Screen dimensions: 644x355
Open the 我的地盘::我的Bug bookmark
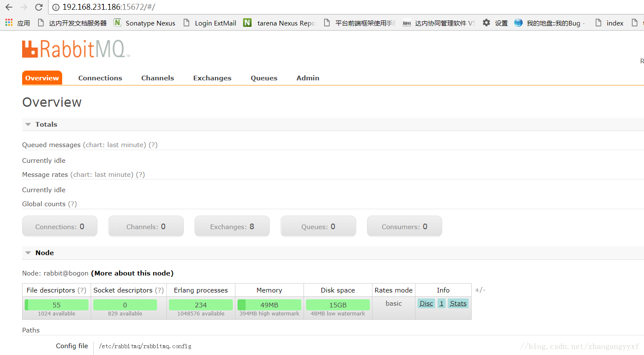pos(550,23)
